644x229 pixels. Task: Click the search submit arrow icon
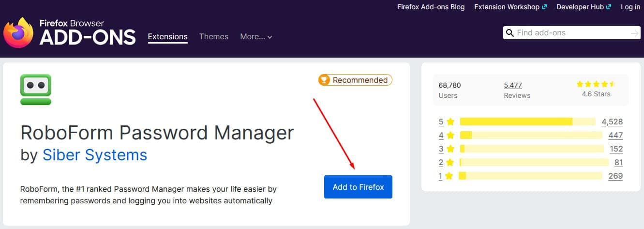coord(634,33)
